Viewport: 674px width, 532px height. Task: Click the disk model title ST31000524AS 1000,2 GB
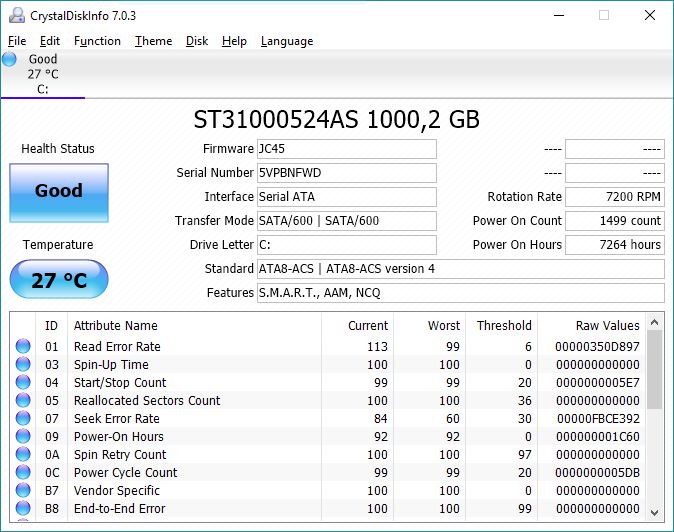tap(337, 119)
